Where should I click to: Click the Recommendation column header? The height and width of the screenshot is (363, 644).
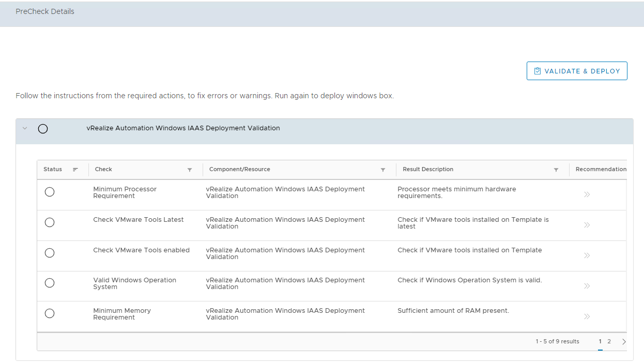(601, 170)
